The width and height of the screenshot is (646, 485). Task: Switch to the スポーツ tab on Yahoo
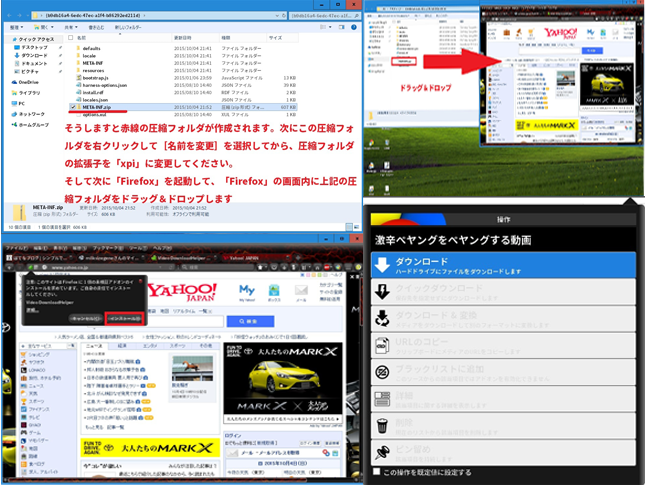[177, 346]
